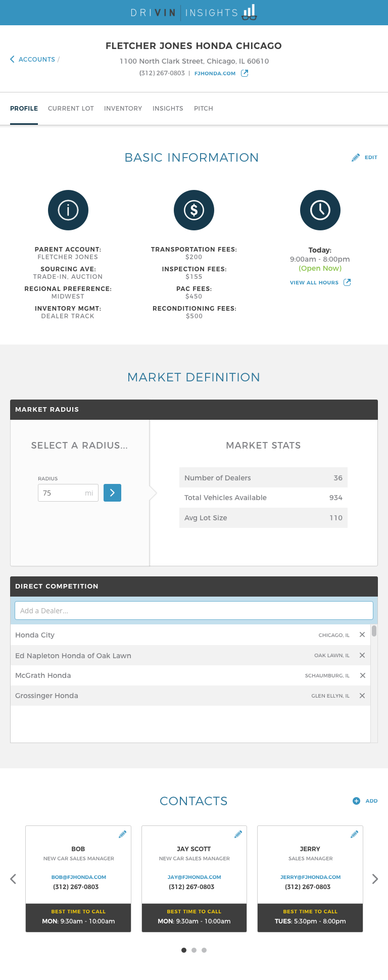This screenshot has height=980, width=388.
Task: Select the second carousel page dot
Action: point(194,950)
